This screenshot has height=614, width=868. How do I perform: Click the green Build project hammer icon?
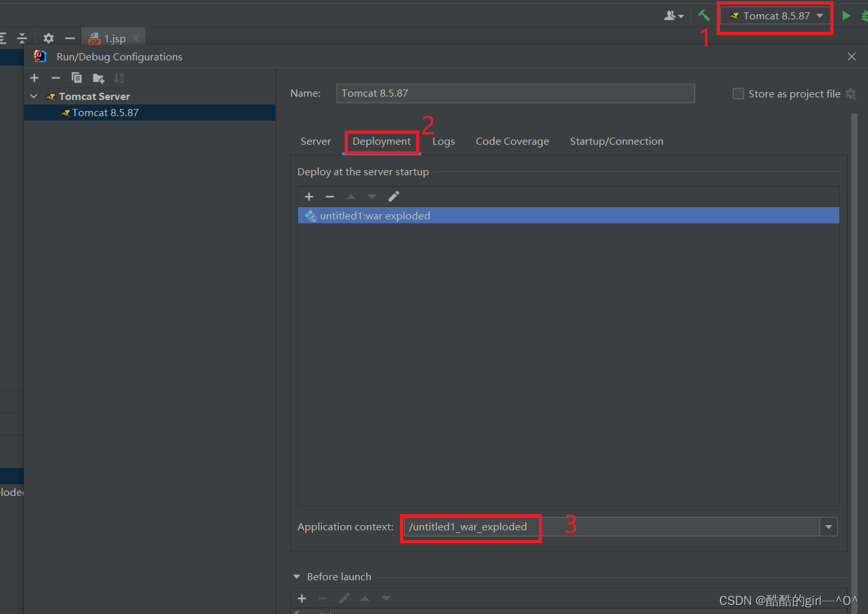pos(704,15)
